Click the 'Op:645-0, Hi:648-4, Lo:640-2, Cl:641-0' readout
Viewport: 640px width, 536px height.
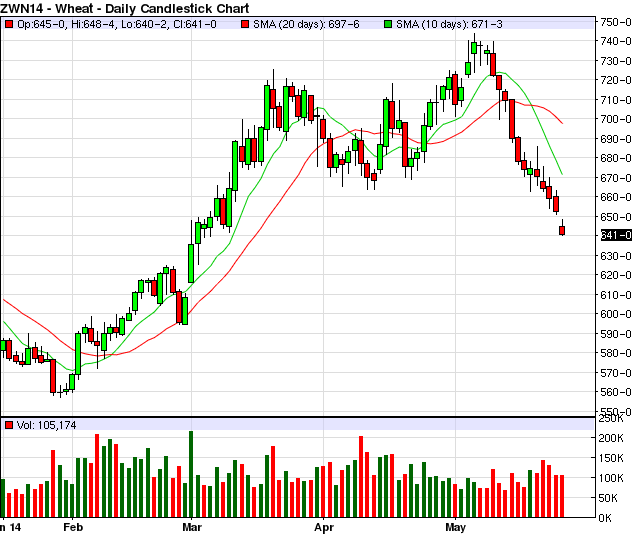tap(116, 24)
